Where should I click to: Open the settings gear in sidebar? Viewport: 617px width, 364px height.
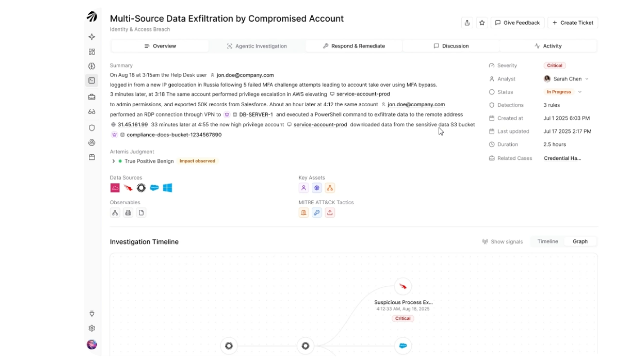92,328
